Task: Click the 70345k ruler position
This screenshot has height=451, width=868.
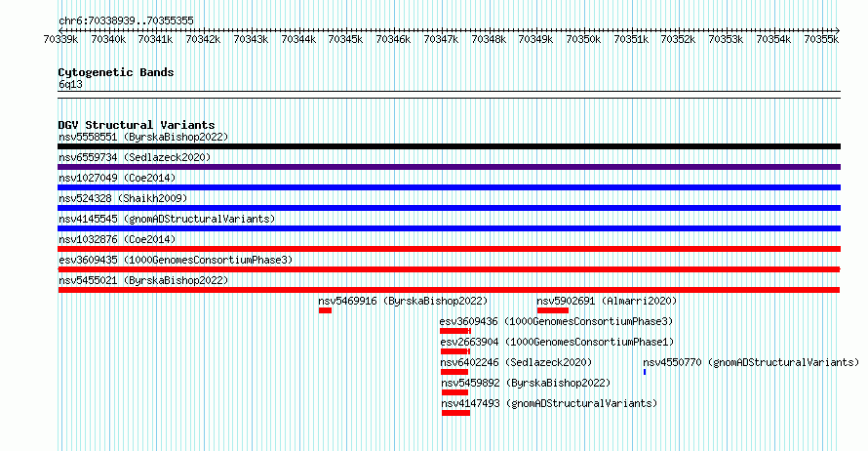Action: coord(346,39)
